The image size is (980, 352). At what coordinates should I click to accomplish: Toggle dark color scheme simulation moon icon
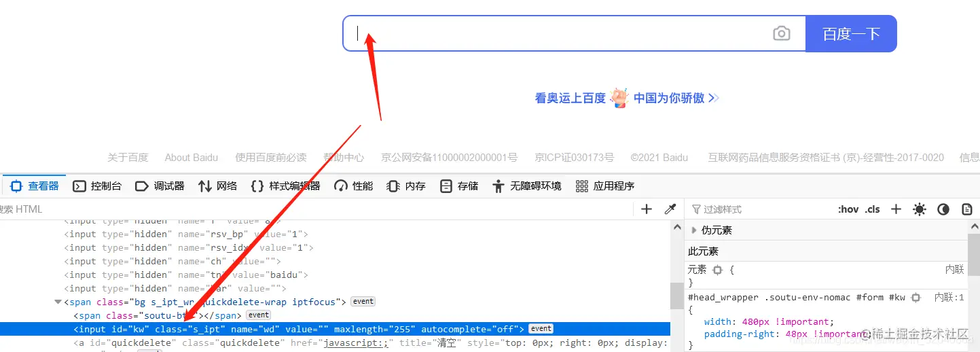(x=943, y=209)
